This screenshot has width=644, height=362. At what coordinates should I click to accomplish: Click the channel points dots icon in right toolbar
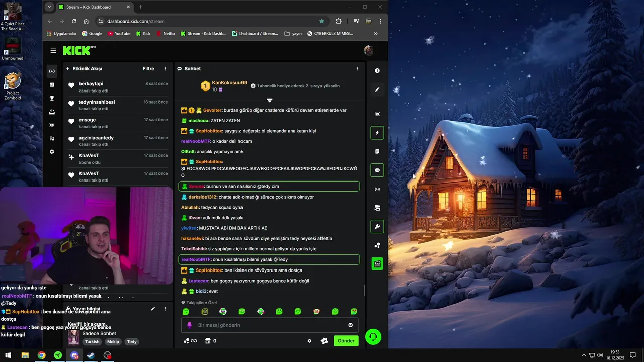click(377, 245)
